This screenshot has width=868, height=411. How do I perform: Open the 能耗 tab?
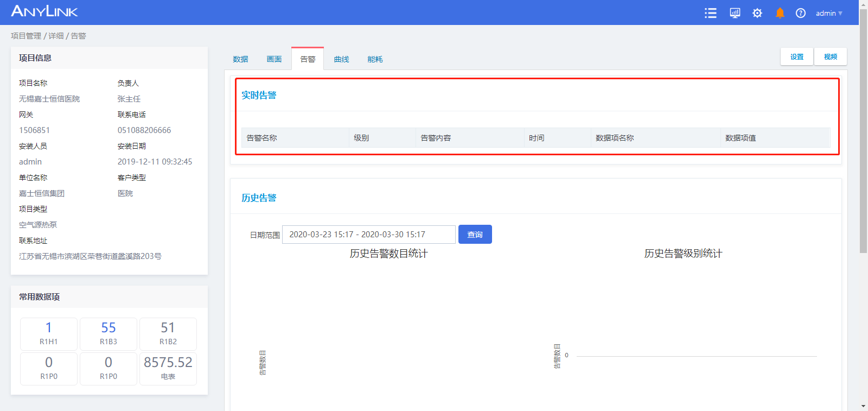(x=375, y=59)
